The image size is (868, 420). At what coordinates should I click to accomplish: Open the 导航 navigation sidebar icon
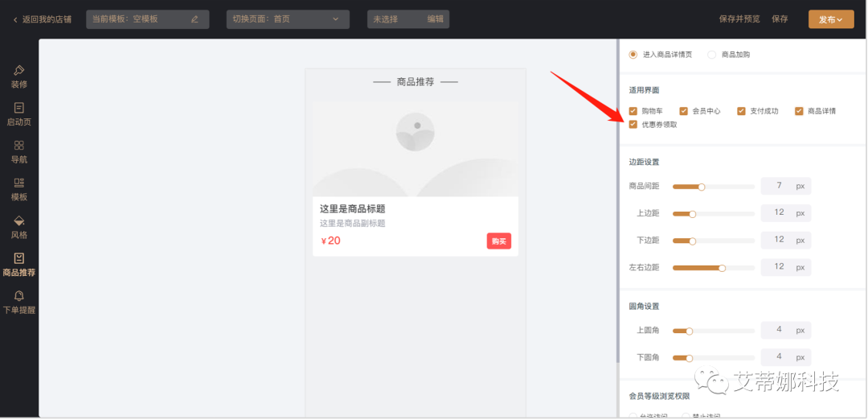18,146
